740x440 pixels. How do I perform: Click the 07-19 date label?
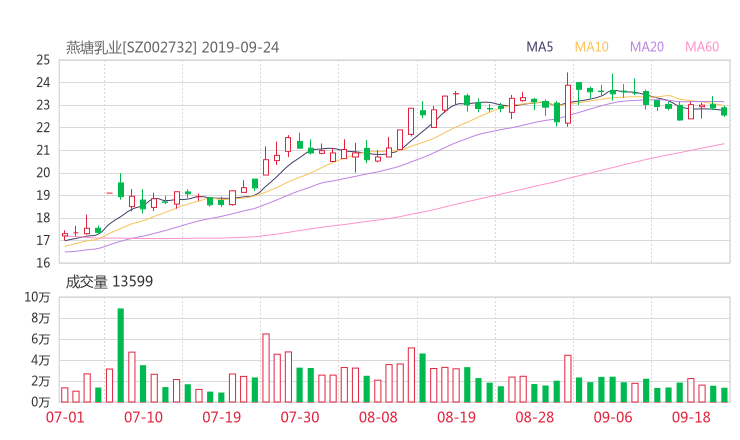point(222,417)
